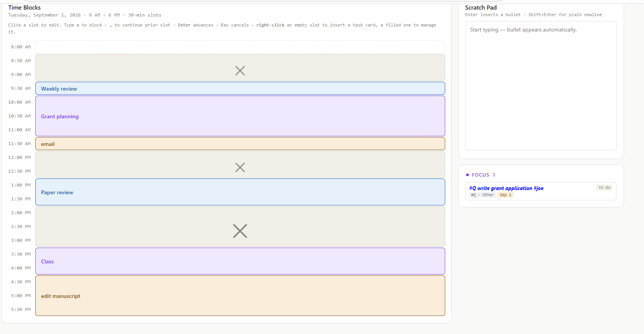Edit the edit manuscript time block
644x334 pixels.
pyautogui.click(x=240, y=296)
